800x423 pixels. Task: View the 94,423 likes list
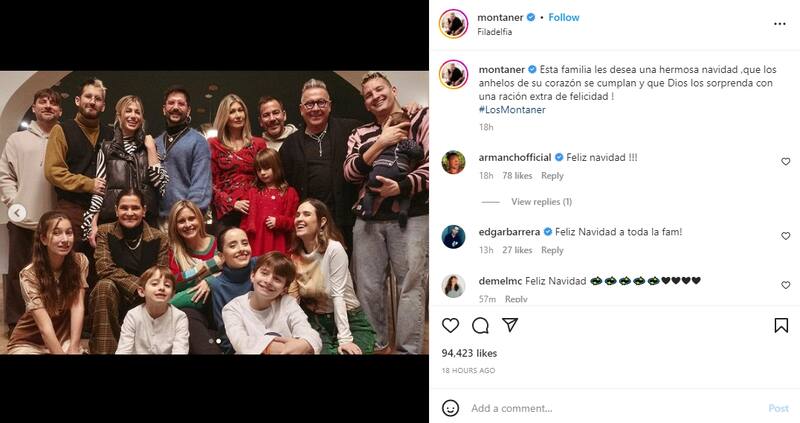[x=469, y=353]
